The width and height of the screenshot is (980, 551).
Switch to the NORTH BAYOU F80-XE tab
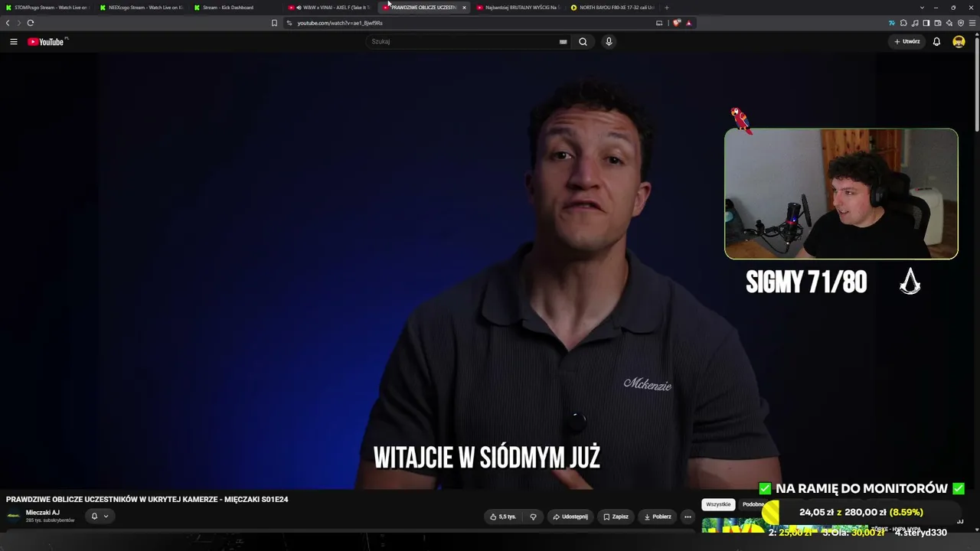(x=612, y=8)
